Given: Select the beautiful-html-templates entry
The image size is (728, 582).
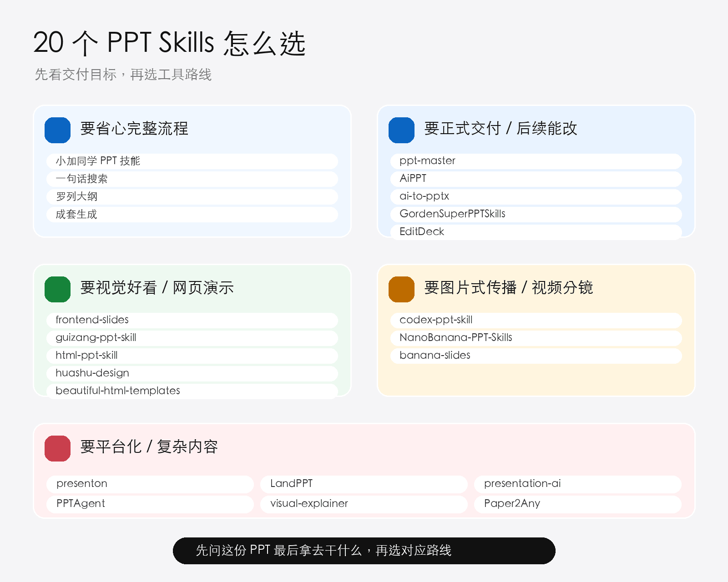Looking at the screenshot, I should coord(192,391).
